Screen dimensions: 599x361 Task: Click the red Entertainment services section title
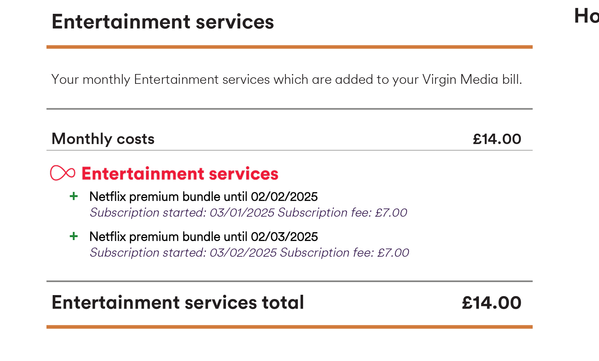[180, 173]
